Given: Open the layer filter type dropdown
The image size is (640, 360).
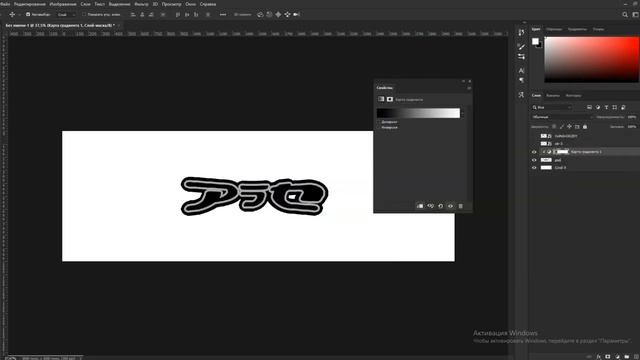Looking at the screenshot, I should click(x=552, y=107).
